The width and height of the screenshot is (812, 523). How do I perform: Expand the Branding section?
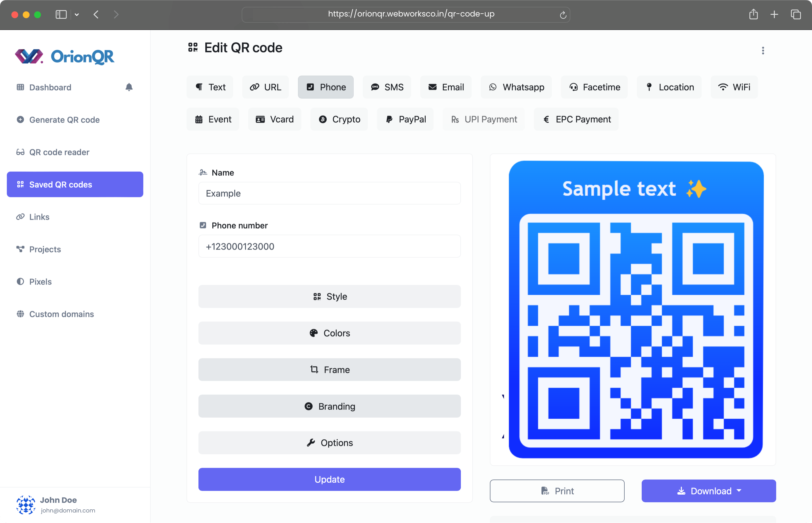click(330, 406)
